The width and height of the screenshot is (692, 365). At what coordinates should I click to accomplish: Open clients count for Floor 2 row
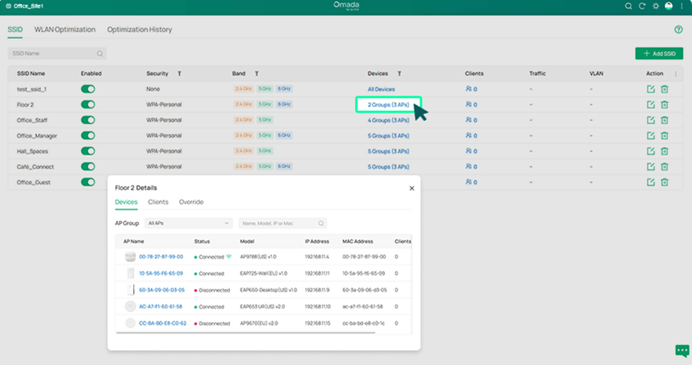point(471,105)
